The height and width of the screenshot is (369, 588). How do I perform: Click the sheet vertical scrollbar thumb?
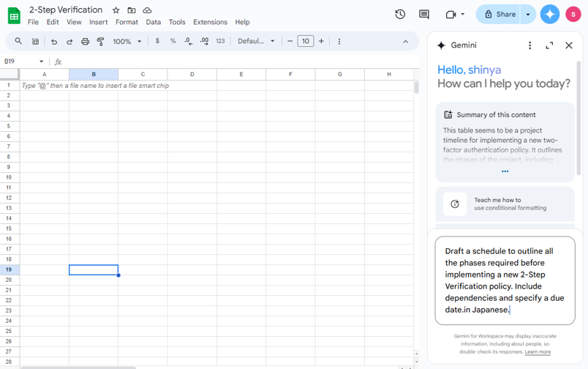click(416, 87)
